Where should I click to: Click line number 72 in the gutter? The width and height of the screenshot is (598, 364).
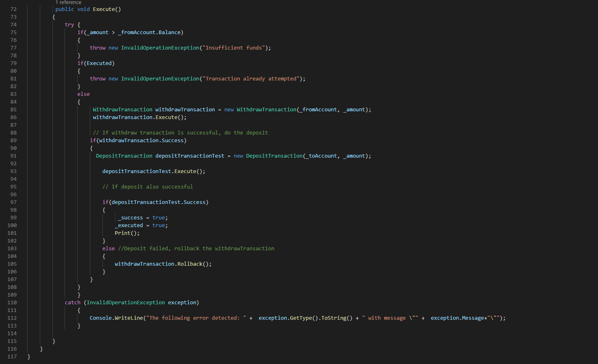pos(13,9)
